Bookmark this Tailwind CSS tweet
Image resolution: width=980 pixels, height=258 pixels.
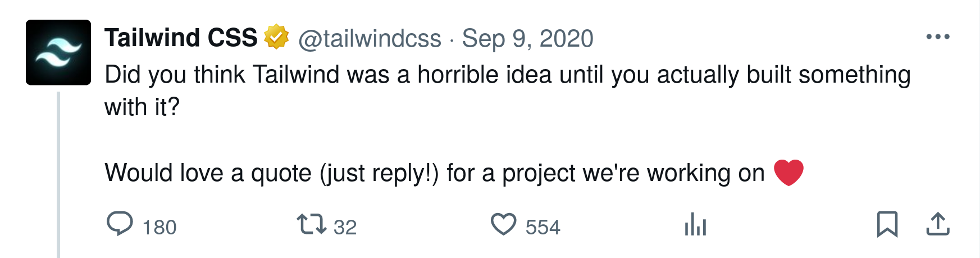click(887, 224)
